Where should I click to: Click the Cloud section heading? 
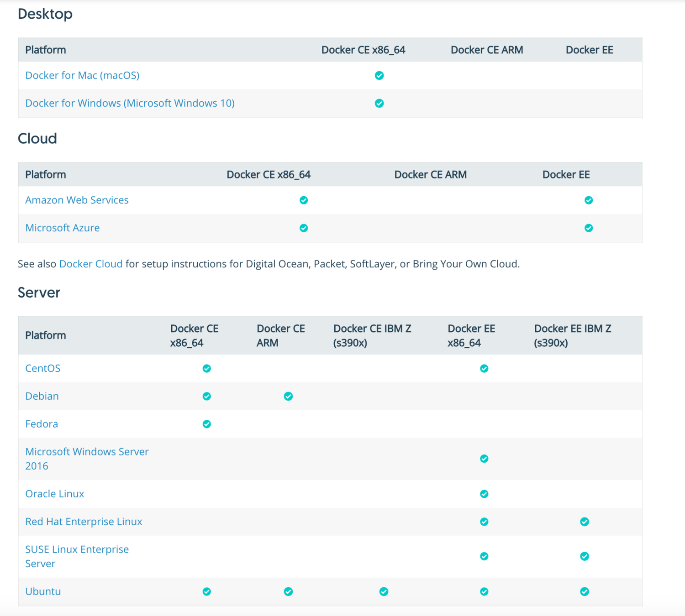coord(37,138)
